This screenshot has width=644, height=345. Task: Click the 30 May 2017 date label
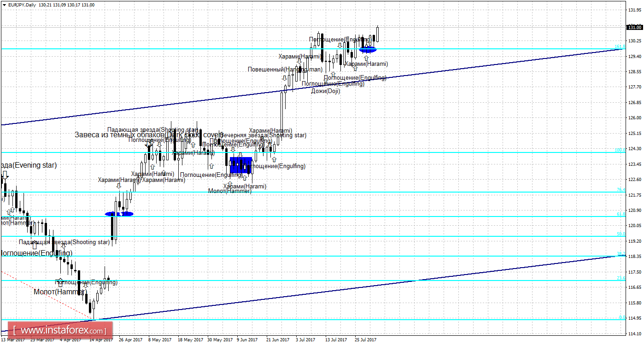click(x=220, y=340)
